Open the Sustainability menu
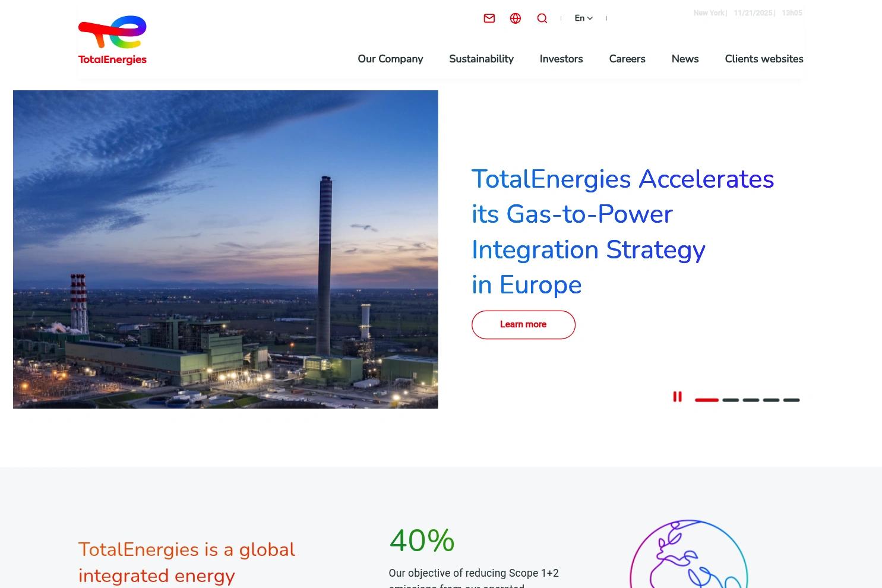882x588 pixels. click(481, 59)
